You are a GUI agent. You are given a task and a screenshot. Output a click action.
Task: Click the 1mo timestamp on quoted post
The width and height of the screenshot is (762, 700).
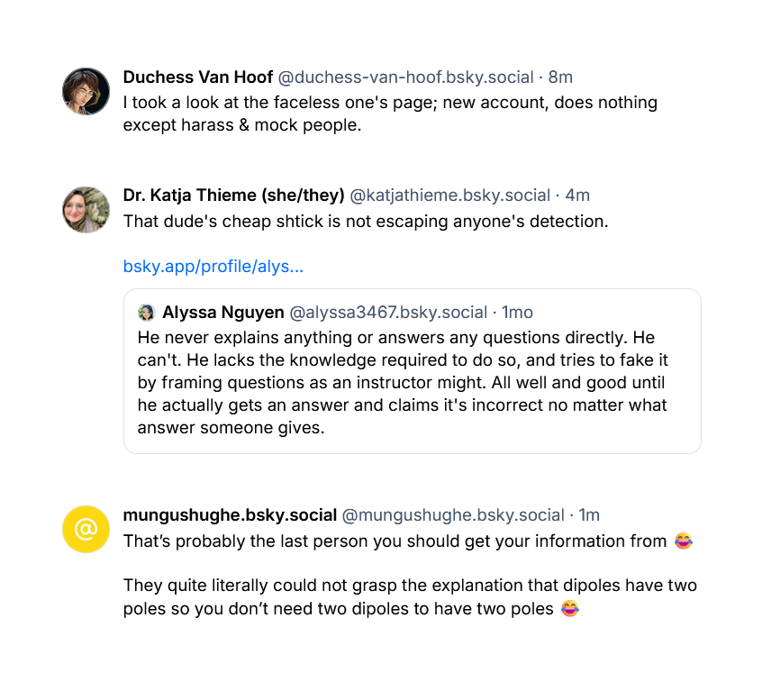pos(517,313)
